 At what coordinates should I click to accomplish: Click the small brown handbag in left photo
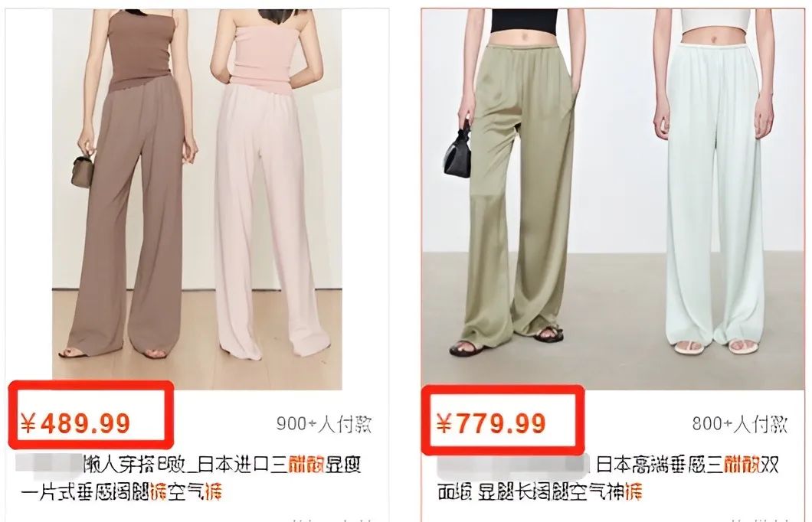[83, 170]
